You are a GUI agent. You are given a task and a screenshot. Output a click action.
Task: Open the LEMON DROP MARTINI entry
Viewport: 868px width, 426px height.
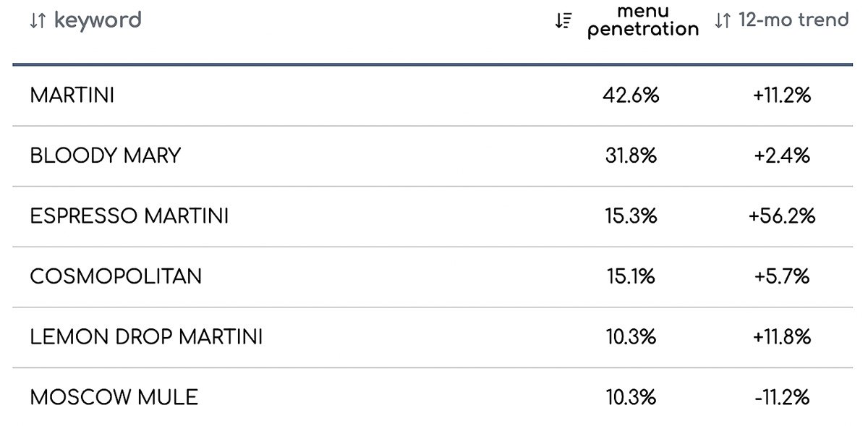pyautogui.click(x=146, y=337)
